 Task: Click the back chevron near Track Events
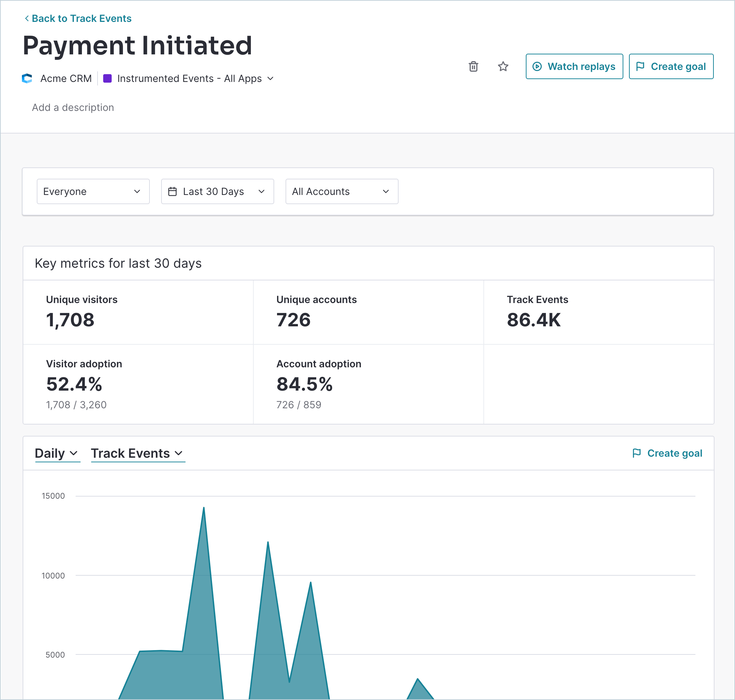point(27,18)
